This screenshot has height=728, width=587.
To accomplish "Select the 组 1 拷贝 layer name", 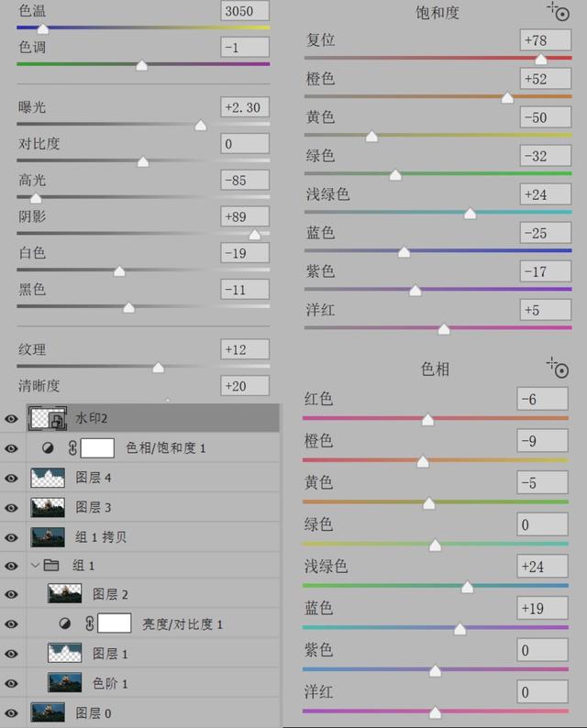I will coord(101,537).
